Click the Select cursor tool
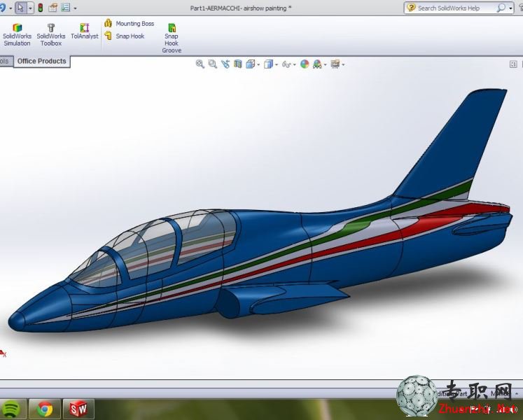This screenshot has height=420, width=523. point(21,8)
